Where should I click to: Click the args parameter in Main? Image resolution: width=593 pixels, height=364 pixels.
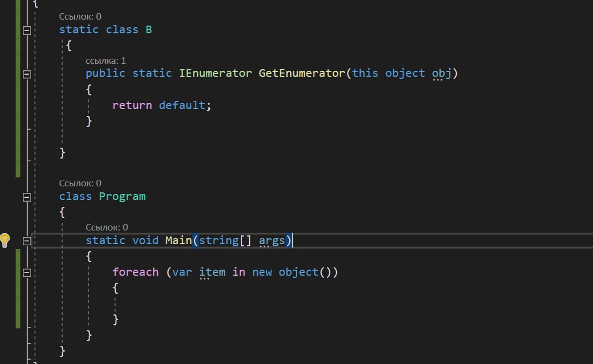coord(272,240)
